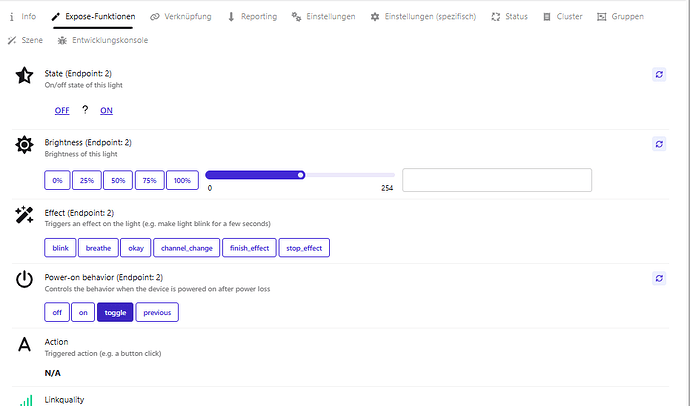This screenshot has width=690, height=406.
Task: Click the Effect magic wand icon
Action: pyautogui.click(x=24, y=215)
